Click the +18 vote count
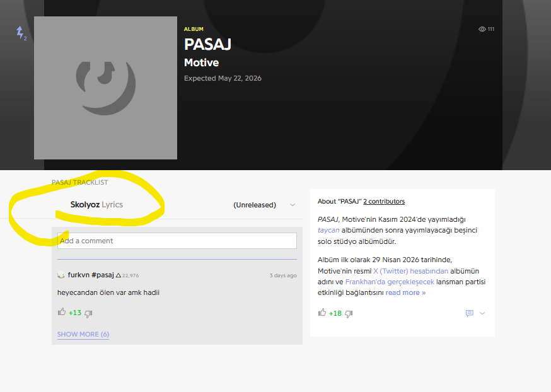The image size is (551, 392). (x=335, y=313)
